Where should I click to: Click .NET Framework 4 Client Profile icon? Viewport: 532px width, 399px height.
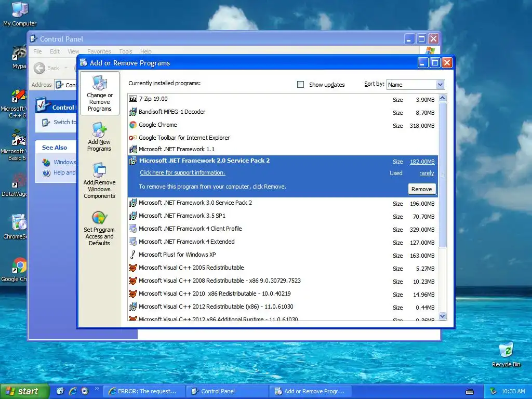pos(133,229)
